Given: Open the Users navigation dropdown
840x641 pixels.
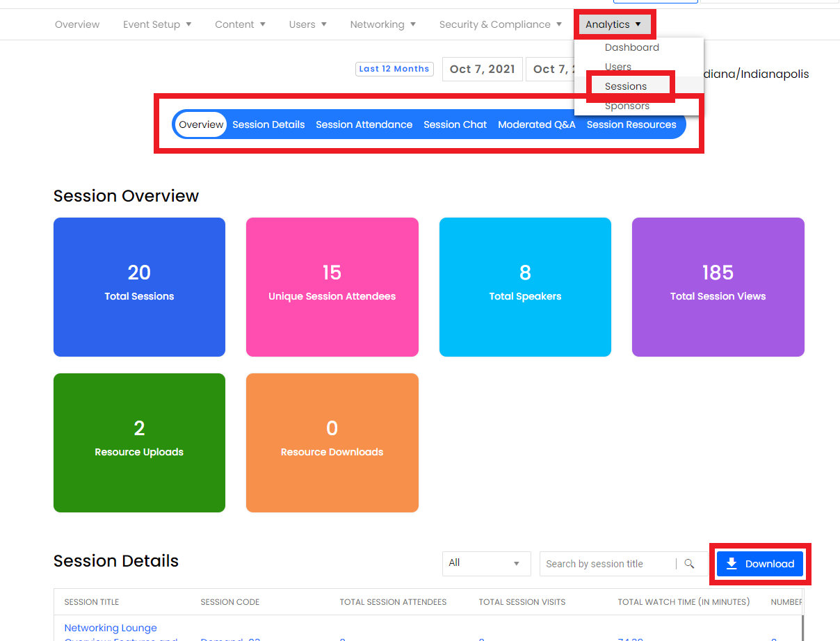Looking at the screenshot, I should [307, 24].
